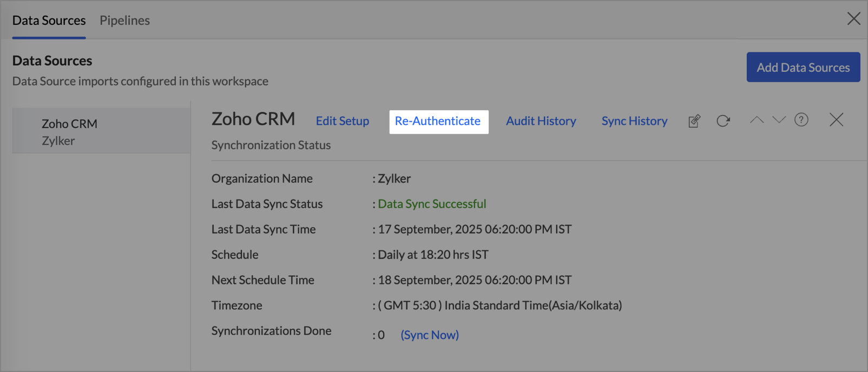Screen dimensions: 868x372
Task: Select the Data Sources tab
Action: point(49,21)
